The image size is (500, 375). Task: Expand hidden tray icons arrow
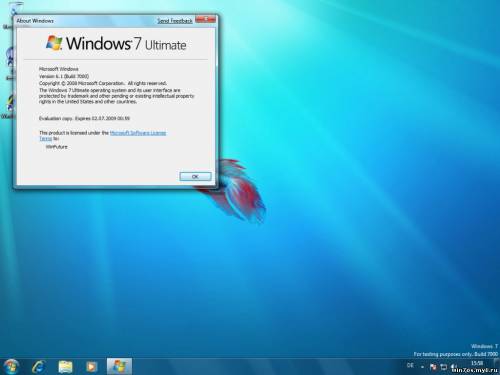click(x=422, y=367)
